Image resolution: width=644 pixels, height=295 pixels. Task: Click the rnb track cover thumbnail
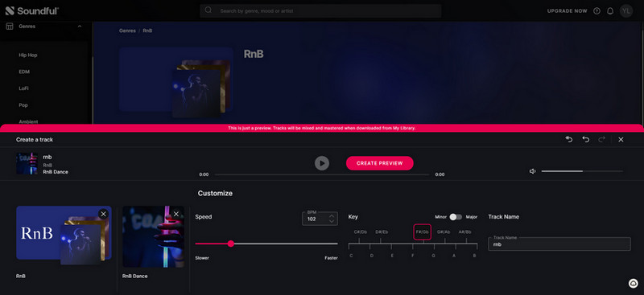click(27, 164)
